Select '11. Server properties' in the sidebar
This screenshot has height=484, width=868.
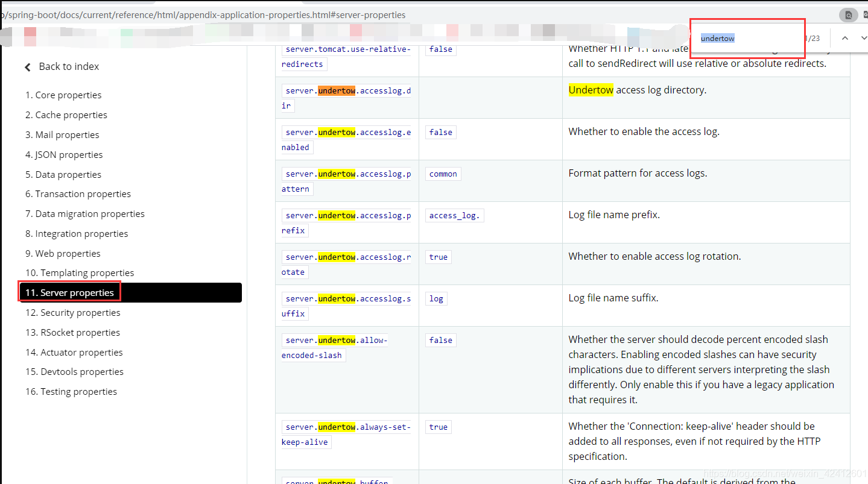(x=69, y=292)
